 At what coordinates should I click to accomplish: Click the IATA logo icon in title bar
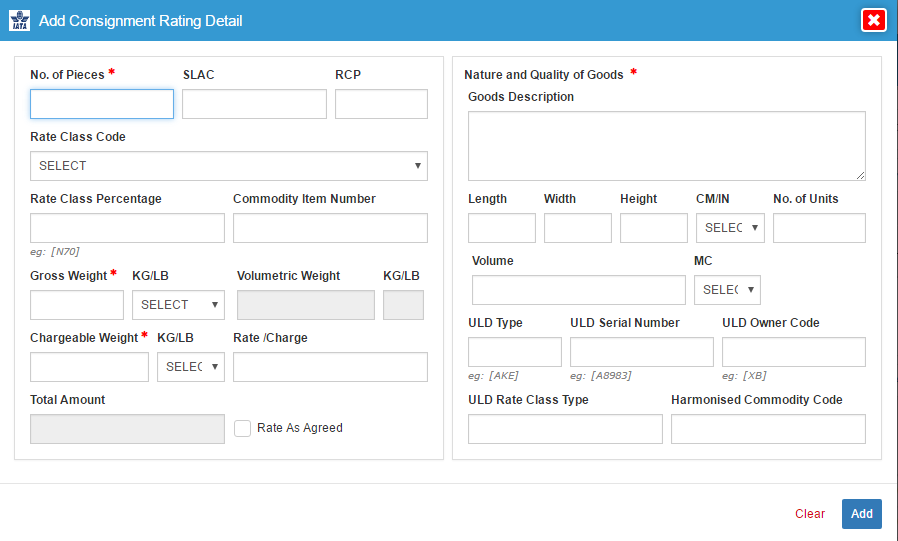(19, 21)
